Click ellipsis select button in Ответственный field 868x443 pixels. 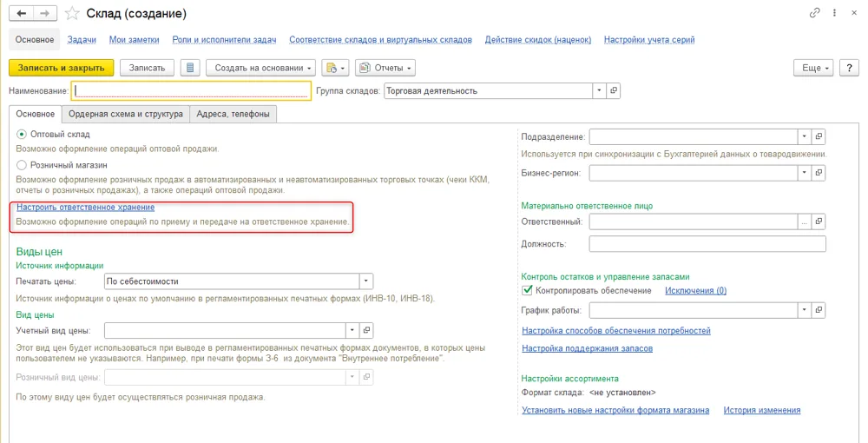click(x=805, y=221)
